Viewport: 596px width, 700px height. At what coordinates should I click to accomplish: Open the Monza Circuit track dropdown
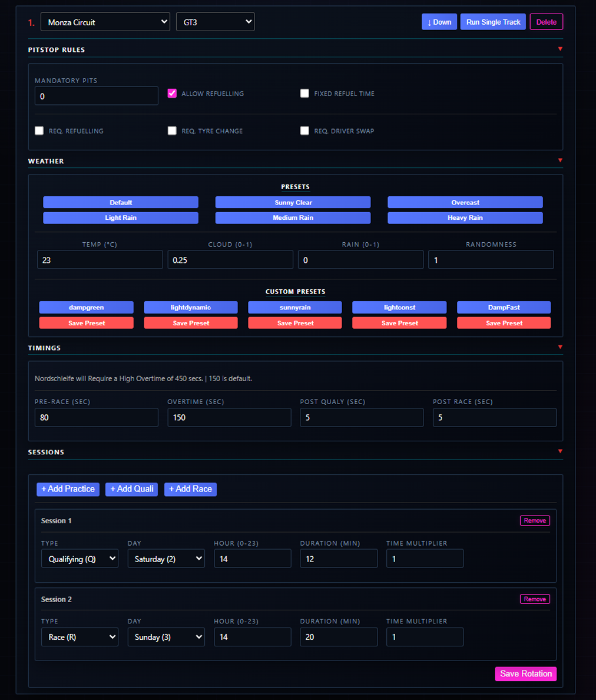(105, 22)
